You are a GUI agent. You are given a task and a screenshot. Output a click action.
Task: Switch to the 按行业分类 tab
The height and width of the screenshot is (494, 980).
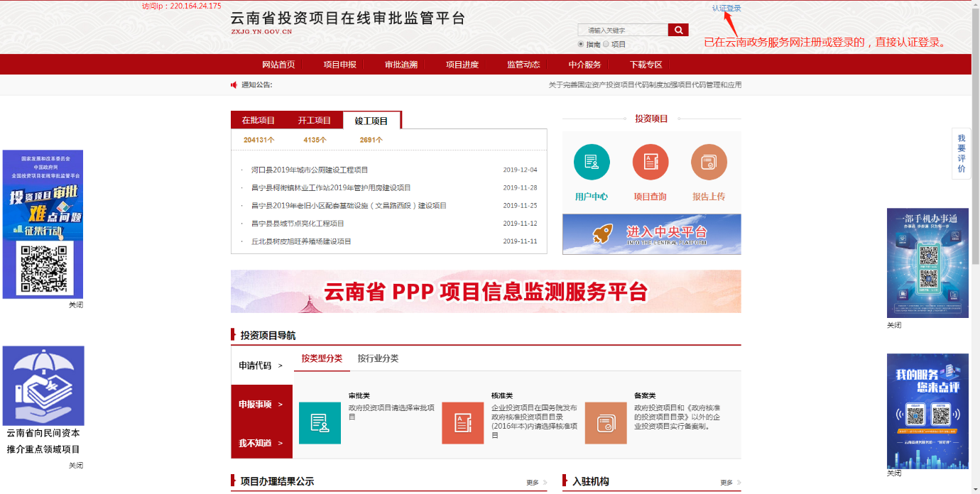pos(378,358)
